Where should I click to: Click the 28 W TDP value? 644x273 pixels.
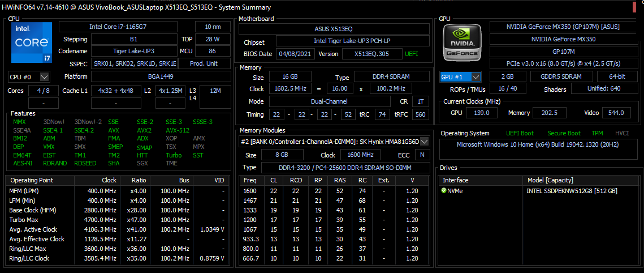point(213,40)
